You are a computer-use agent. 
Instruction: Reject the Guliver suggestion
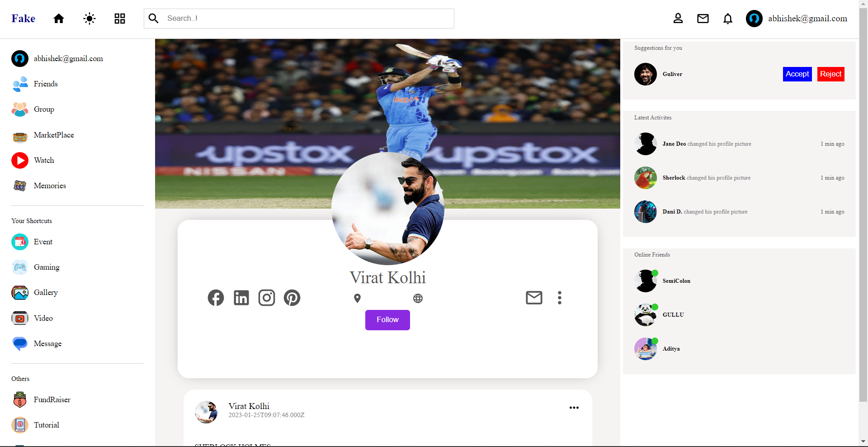tap(830, 74)
